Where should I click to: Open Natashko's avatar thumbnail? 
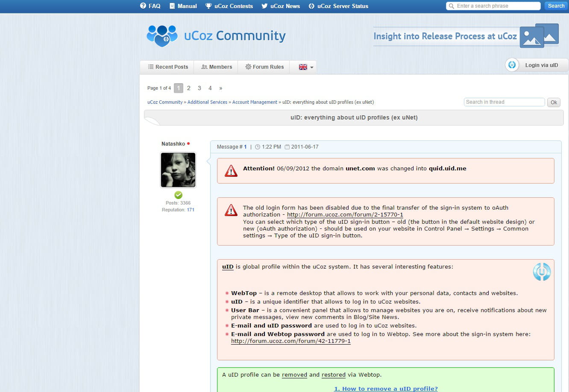tap(178, 170)
